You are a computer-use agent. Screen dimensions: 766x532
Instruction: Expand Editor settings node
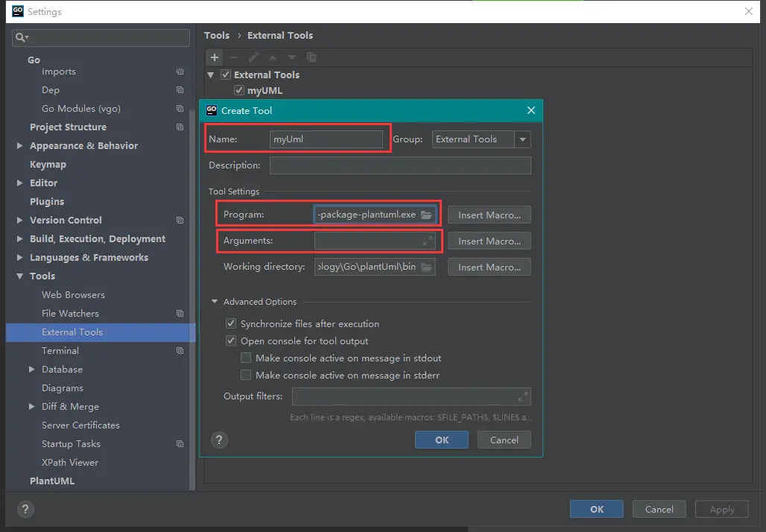pyautogui.click(x=19, y=183)
